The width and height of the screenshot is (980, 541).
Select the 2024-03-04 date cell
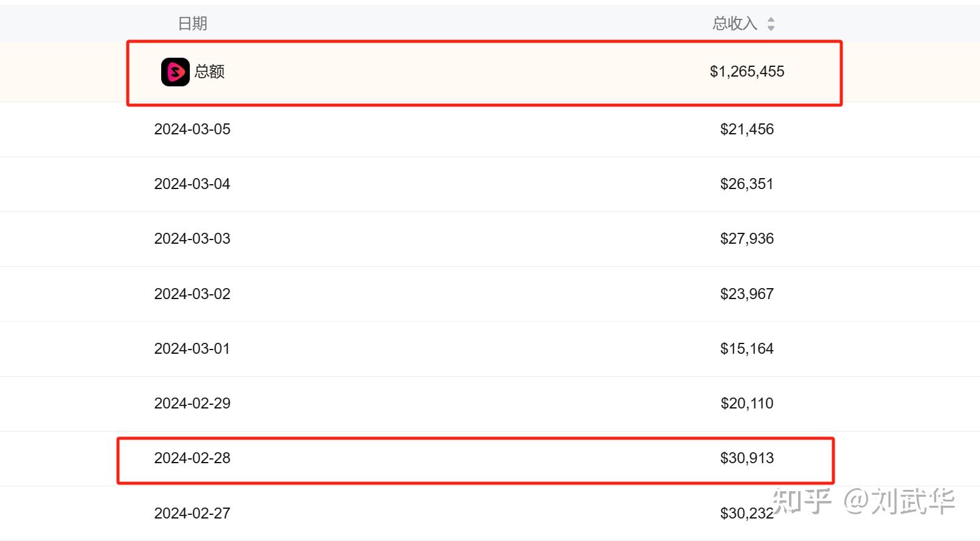(x=192, y=184)
